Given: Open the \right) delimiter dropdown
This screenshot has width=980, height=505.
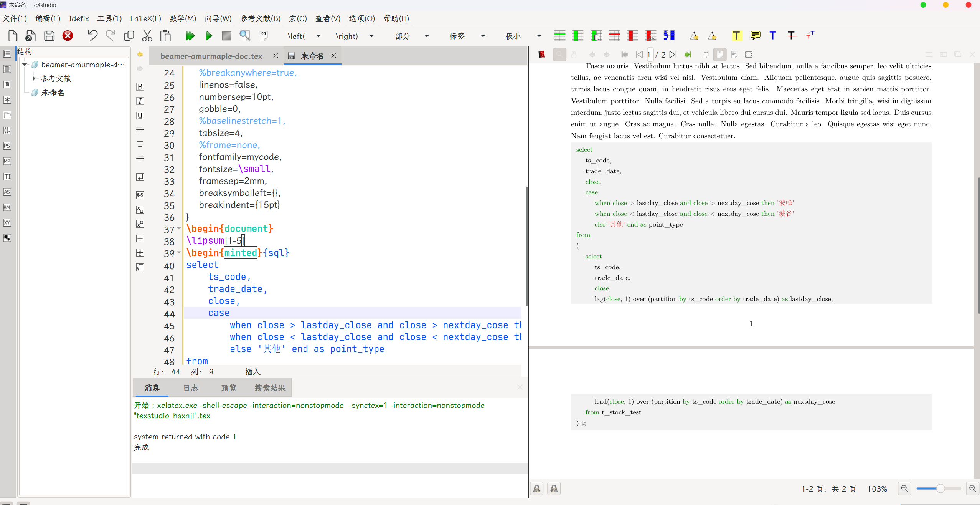Looking at the screenshot, I should pos(371,36).
